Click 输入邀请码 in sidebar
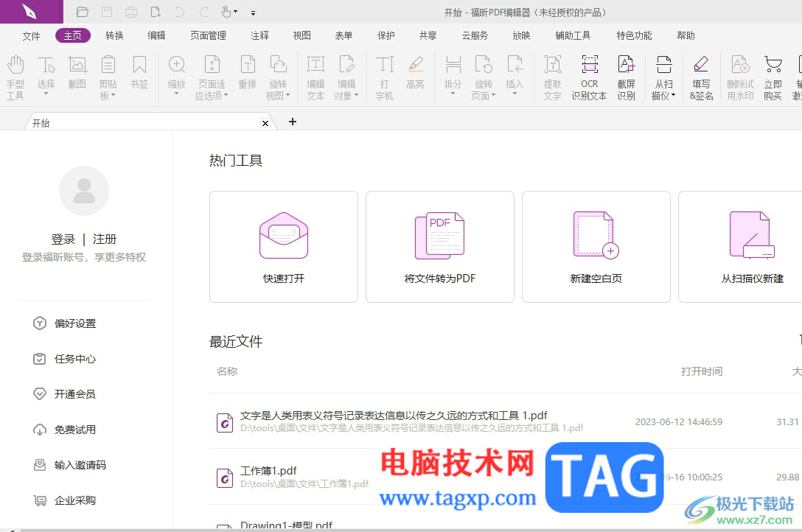802x532 pixels. (x=69, y=465)
